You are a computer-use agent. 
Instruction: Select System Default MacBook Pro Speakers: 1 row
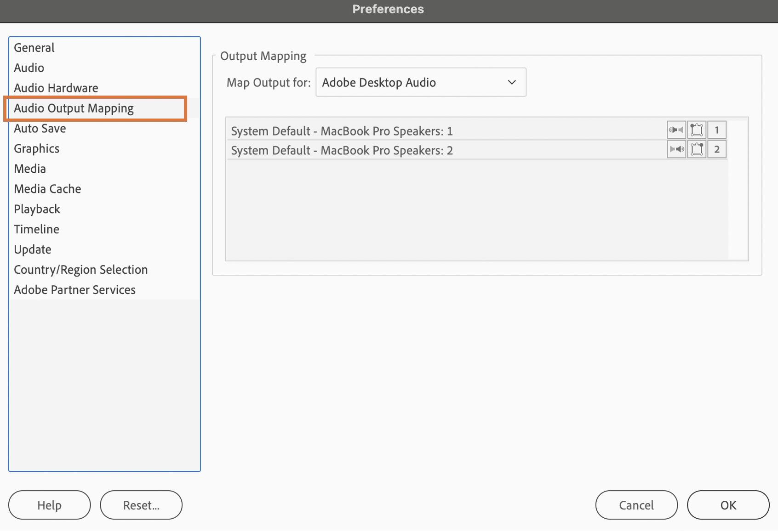pos(342,131)
